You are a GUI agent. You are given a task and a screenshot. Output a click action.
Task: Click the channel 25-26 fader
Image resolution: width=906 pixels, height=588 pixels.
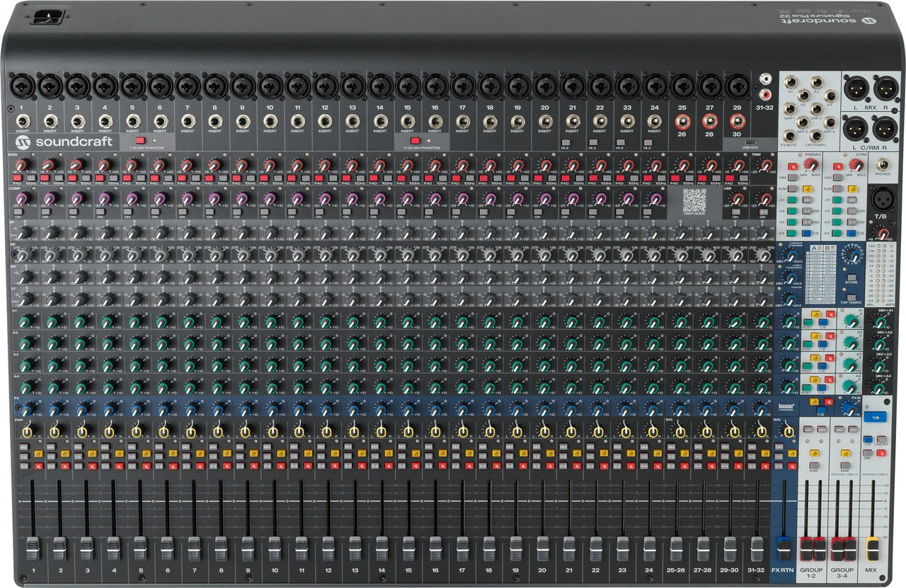point(677,548)
